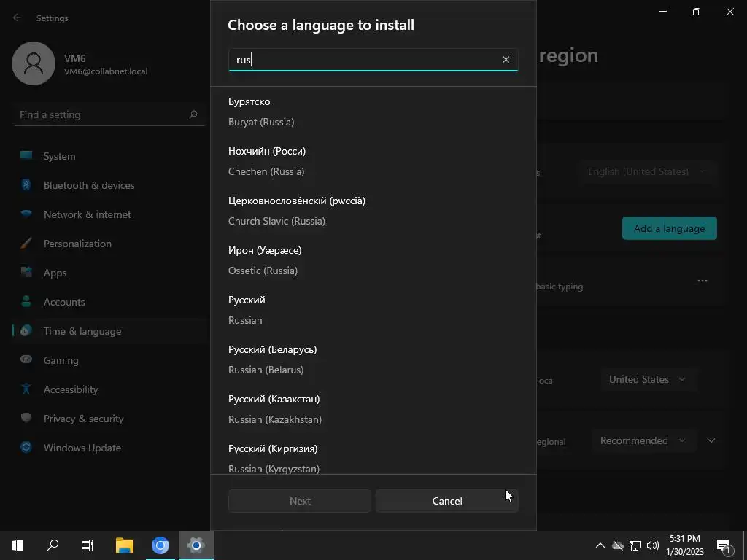This screenshot has width=747, height=560.
Task: Click the Next button
Action: tap(300, 501)
